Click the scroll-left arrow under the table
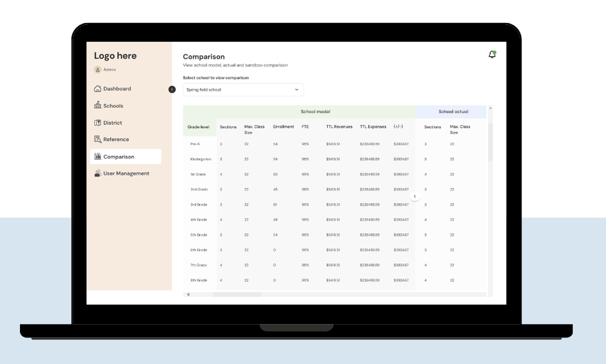This screenshot has width=606, height=364. pyautogui.click(x=188, y=294)
